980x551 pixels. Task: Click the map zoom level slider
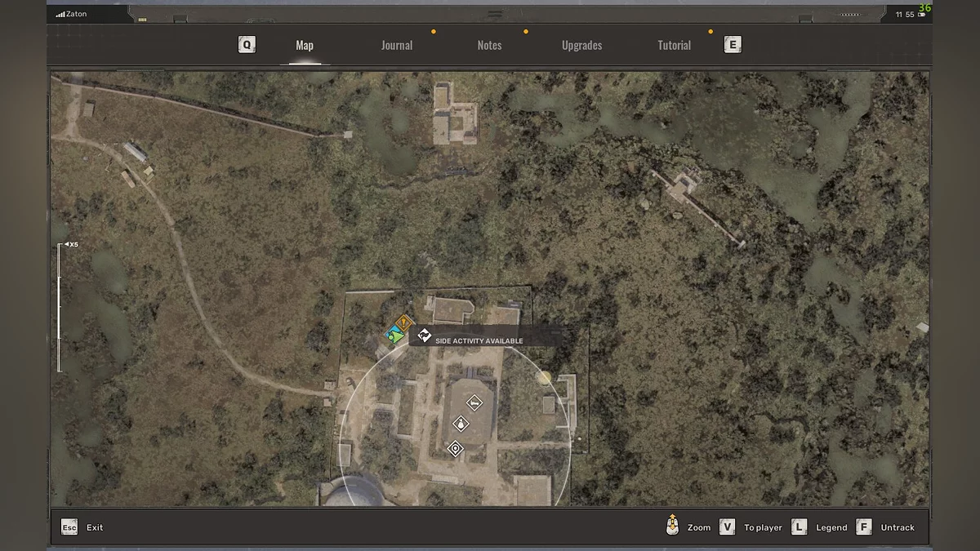coord(59,308)
